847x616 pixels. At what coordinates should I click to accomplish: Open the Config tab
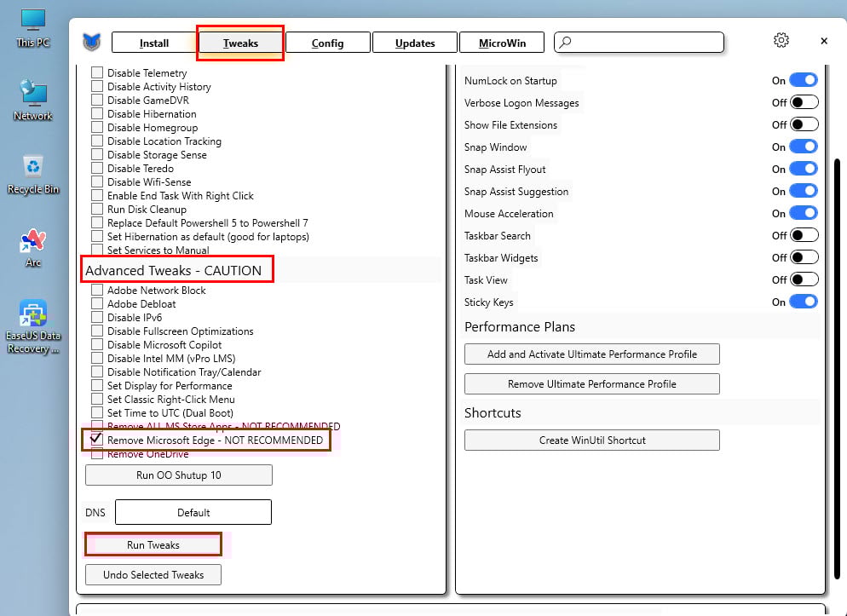[328, 43]
